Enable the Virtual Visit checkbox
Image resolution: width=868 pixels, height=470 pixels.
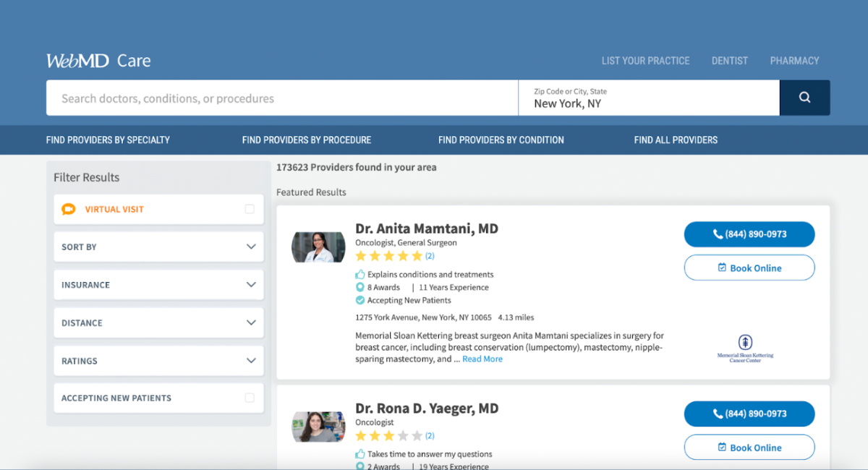click(x=250, y=209)
